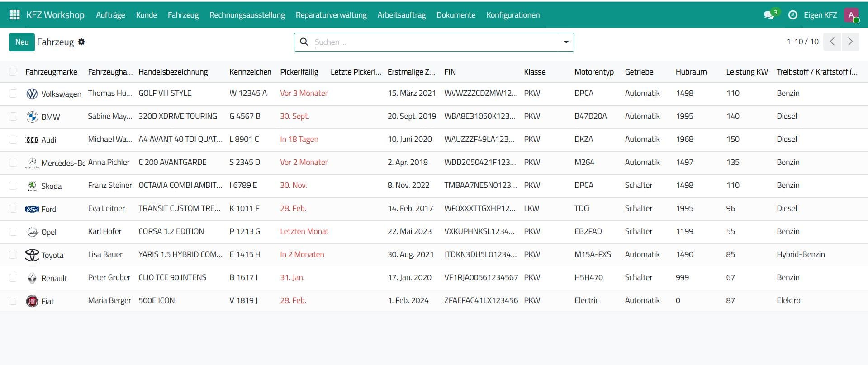Click the Fiat brand logo
The height and width of the screenshot is (365, 868).
(32, 301)
